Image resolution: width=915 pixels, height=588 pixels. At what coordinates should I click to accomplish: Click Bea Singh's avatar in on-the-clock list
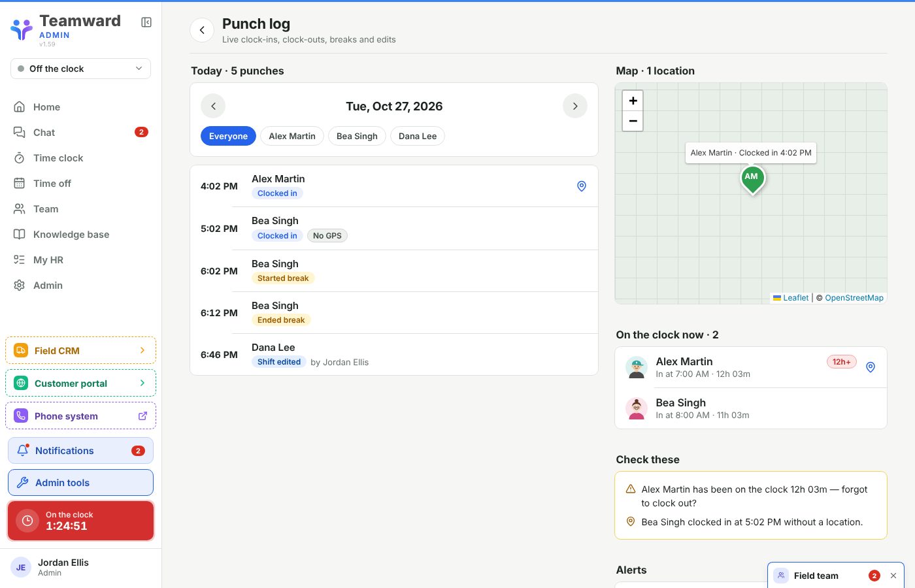coord(637,408)
